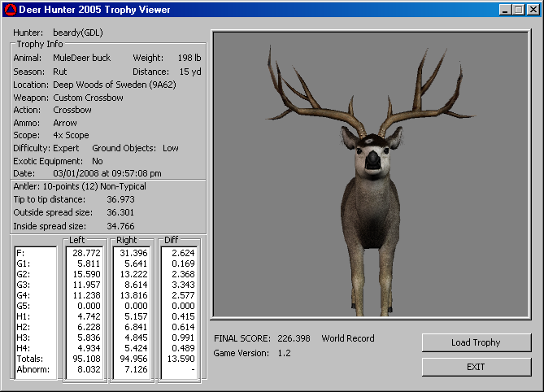The image size is (544, 392).
Task: Click the mule deer's face in the 3D preview
Action: (372, 155)
